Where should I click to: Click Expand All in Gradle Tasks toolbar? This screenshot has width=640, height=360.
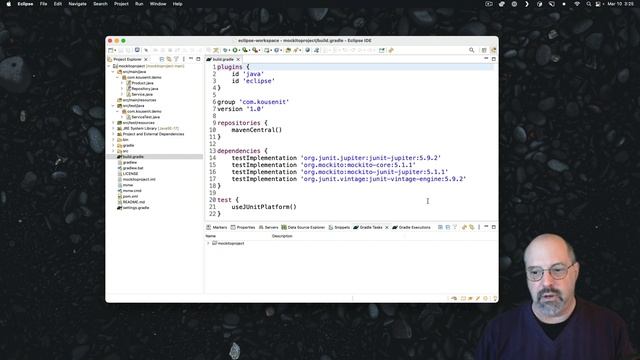tap(440, 227)
